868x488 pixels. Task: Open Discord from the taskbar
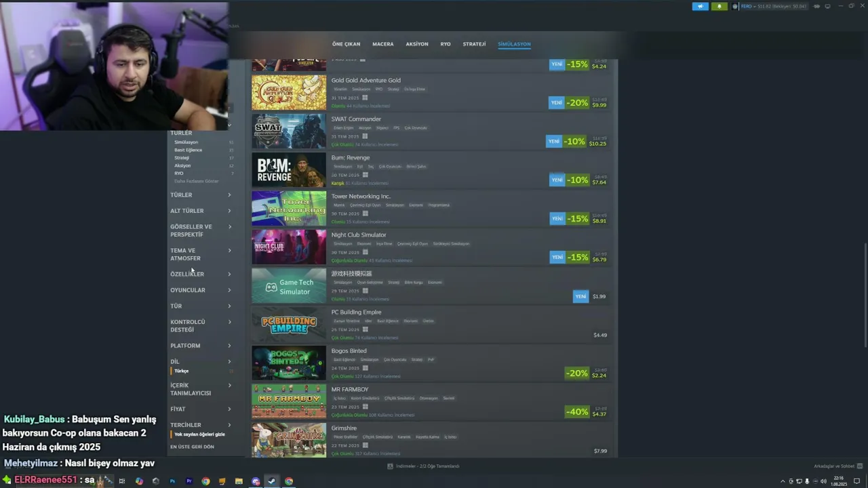[x=256, y=481]
